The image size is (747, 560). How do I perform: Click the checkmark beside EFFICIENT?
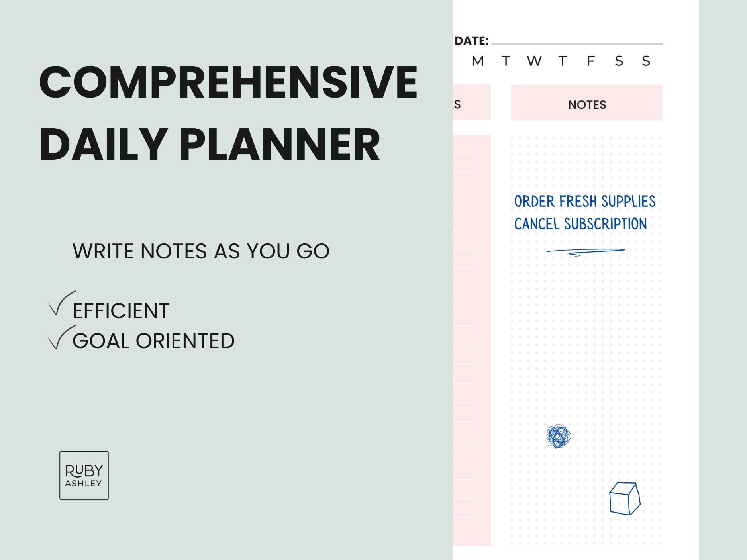click(61, 304)
